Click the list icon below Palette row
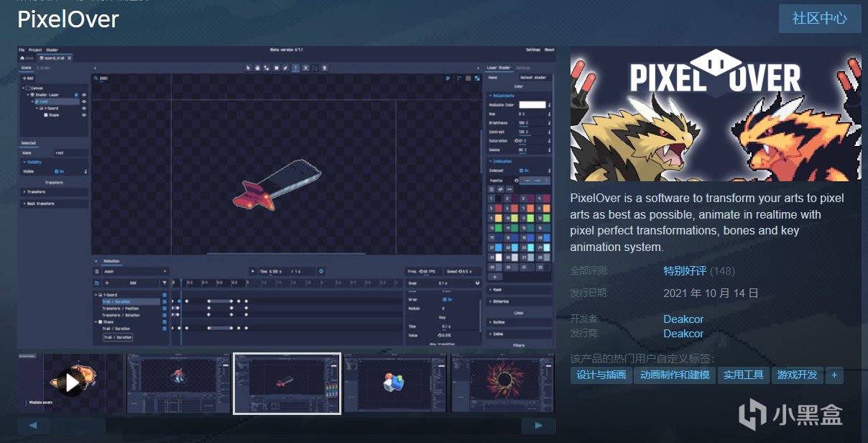The width and height of the screenshot is (868, 443). click(491, 189)
